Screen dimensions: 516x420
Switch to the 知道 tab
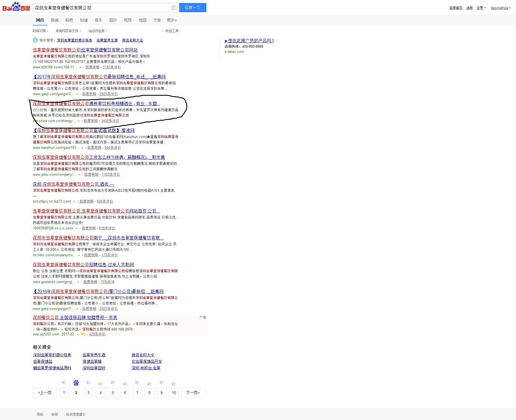tap(84, 20)
